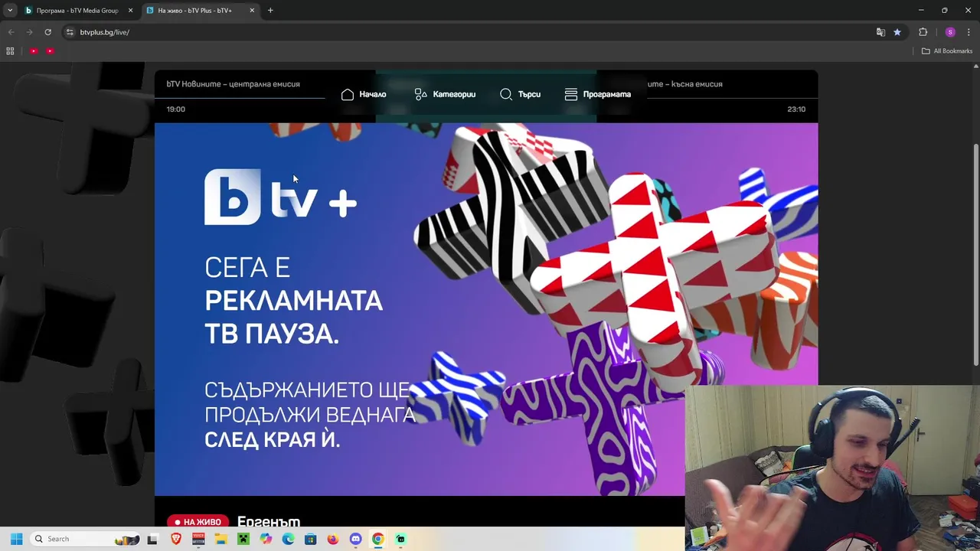Viewport: 980px width, 551px height.
Task: Open Търси search navigation item
Action: click(520, 94)
